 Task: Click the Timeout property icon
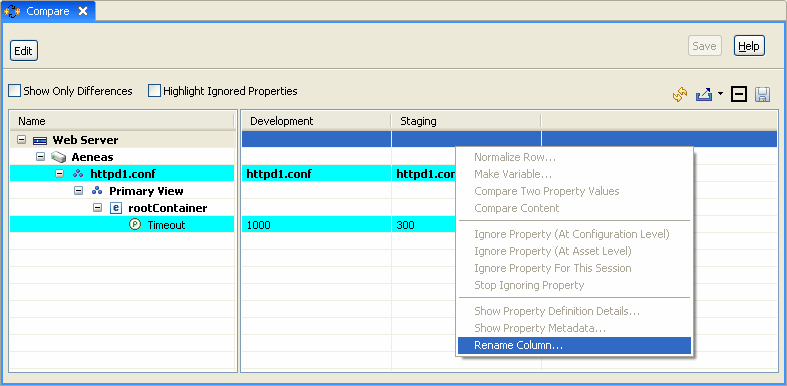pyautogui.click(x=135, y=225)
